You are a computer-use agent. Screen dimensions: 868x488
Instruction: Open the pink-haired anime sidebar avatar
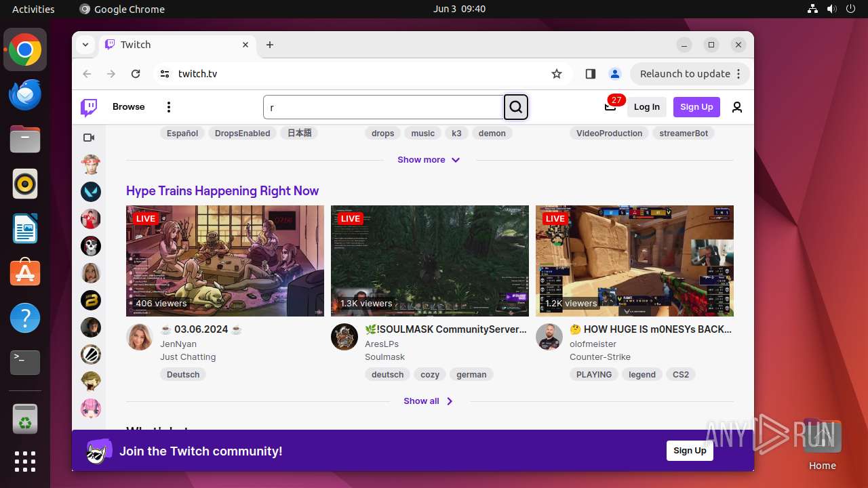(x=91, y=409)
